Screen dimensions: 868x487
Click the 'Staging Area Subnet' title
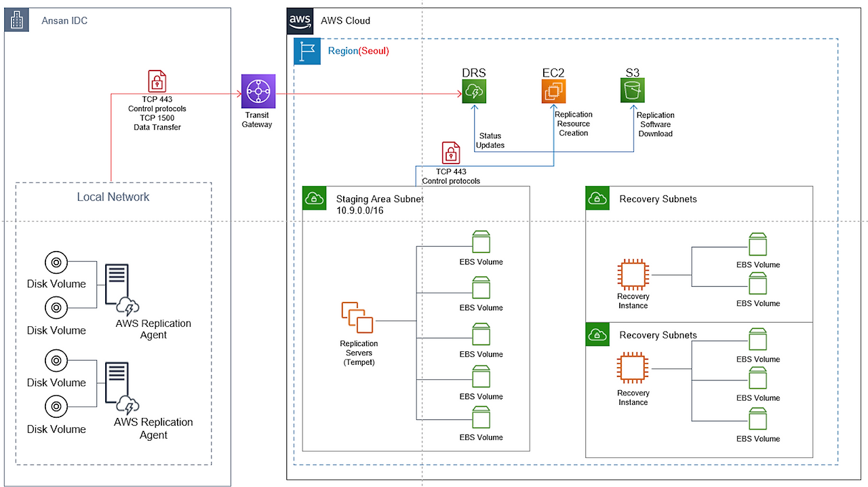click(380, 199)
